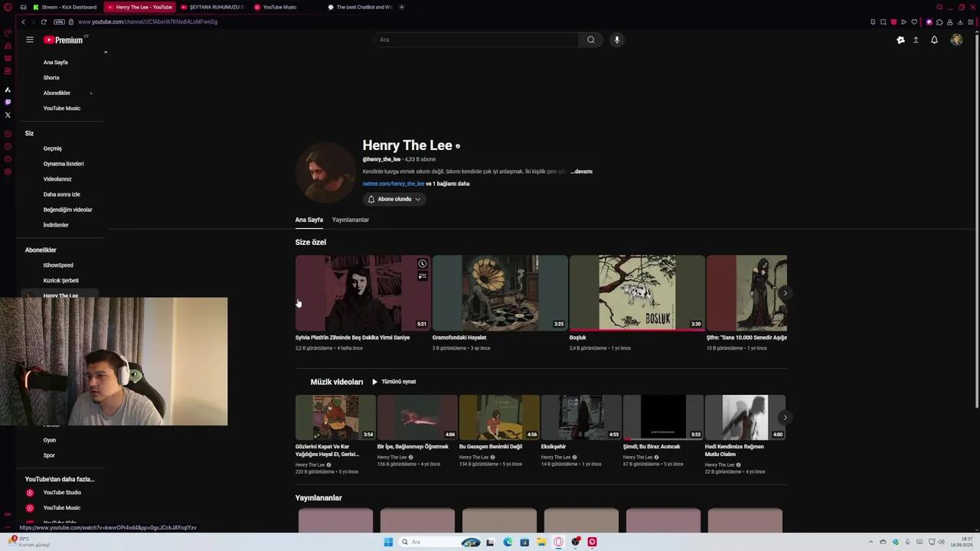Click the search magnifier button
The height and width of the screenshot is (551, 980).
click(590, 40)
